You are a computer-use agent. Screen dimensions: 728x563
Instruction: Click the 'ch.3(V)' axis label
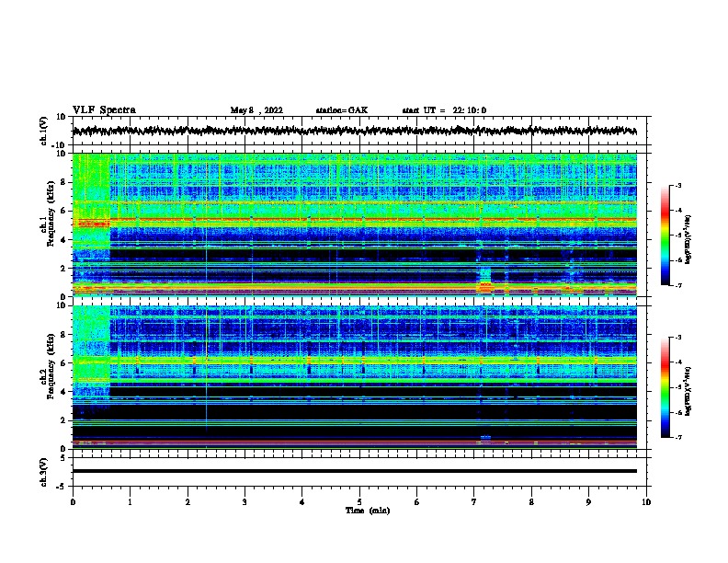(44, 473)
